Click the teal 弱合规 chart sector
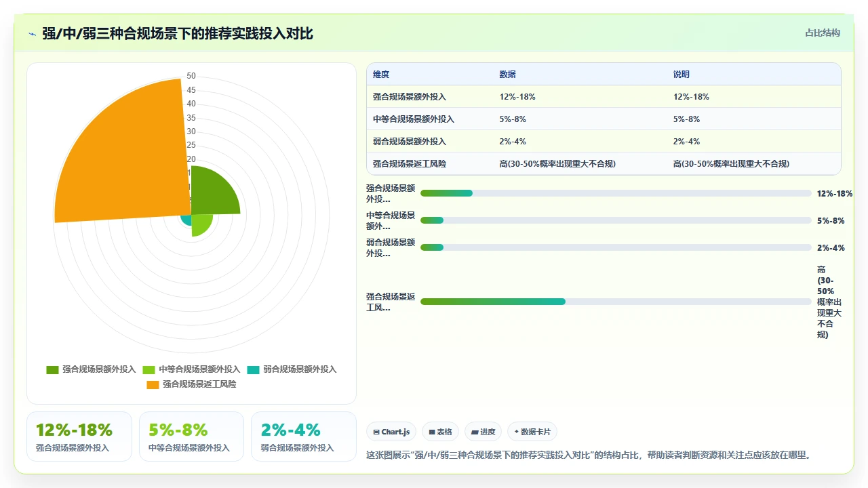This screenshot has height=488, width=868. (186, 219)
